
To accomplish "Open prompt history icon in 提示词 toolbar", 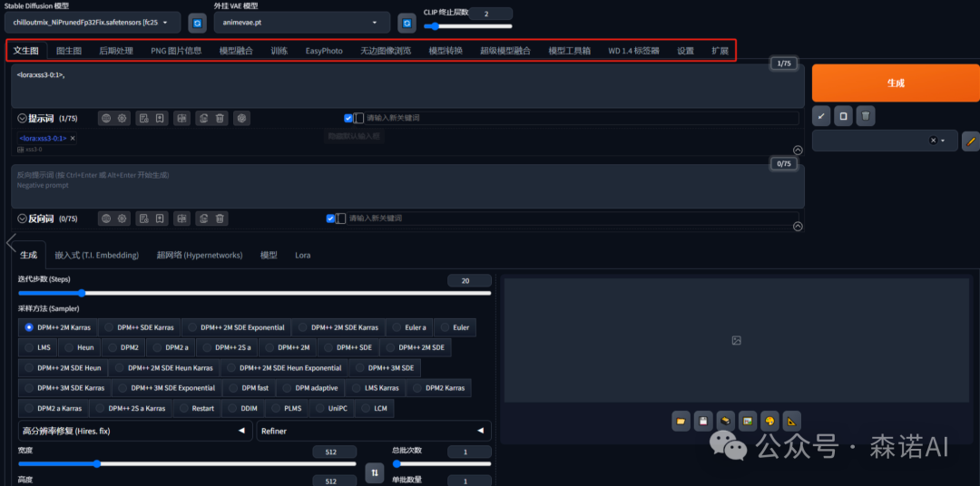I will [143, 118].
